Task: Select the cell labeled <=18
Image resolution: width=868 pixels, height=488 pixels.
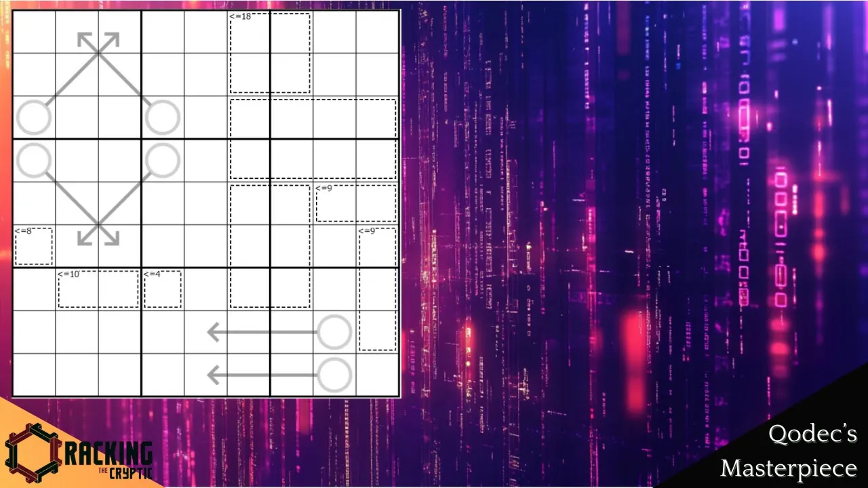Action: (248, 32)
